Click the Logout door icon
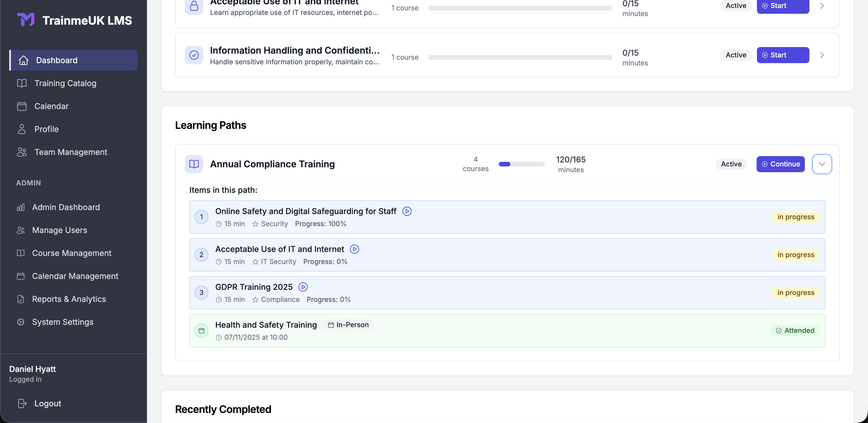 22,403
